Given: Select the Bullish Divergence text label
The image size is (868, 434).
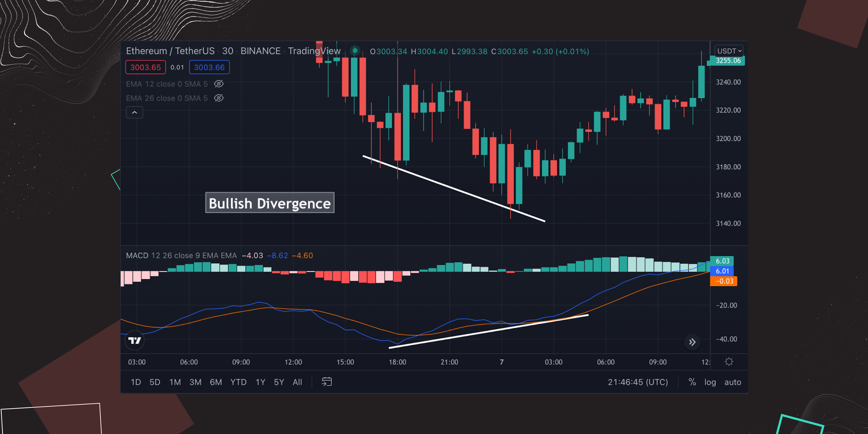Looking at the screenshot, I should 270,203.
